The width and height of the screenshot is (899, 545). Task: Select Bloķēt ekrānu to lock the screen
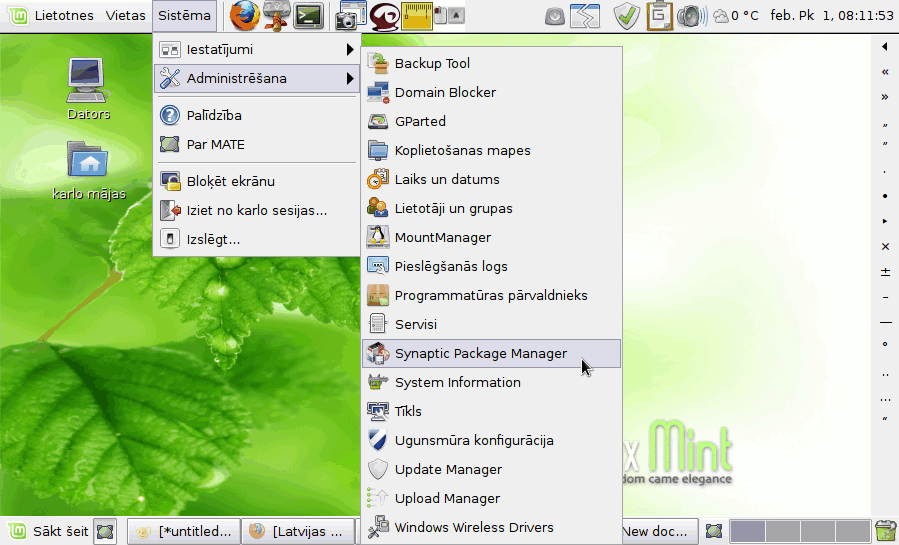[257, 181]
